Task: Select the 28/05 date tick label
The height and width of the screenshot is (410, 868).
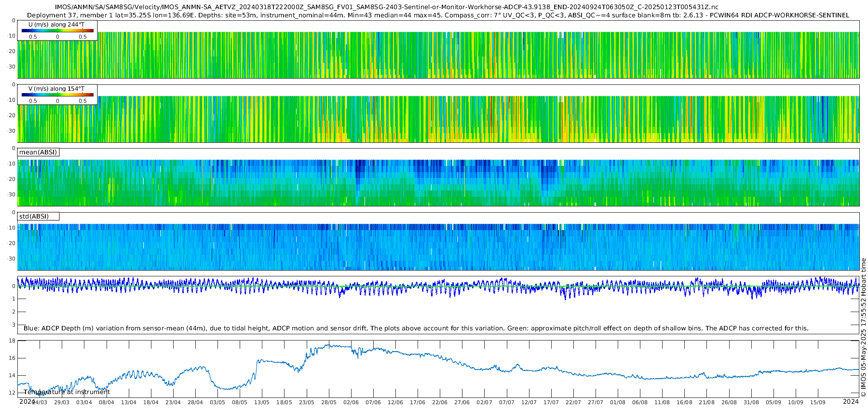Action: (x=329, y=402)
